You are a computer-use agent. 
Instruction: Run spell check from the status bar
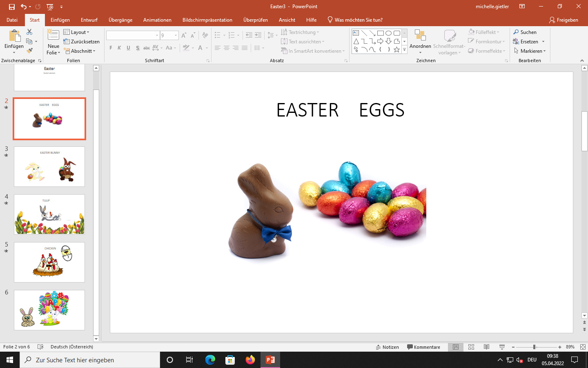coord(40,347)
